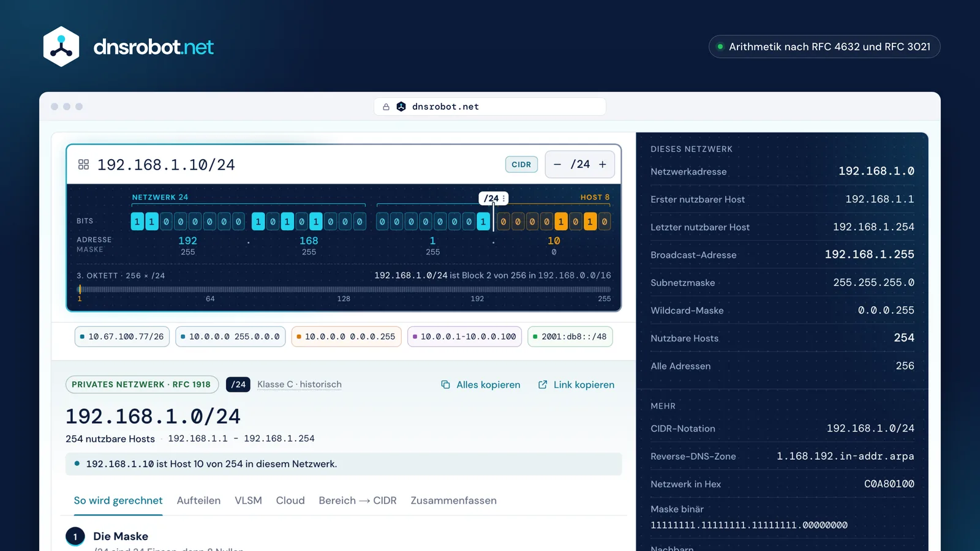Click the dnsrobot favicon in the URL bar
Screen dimensions: 980x551
(x=401, y=107)
